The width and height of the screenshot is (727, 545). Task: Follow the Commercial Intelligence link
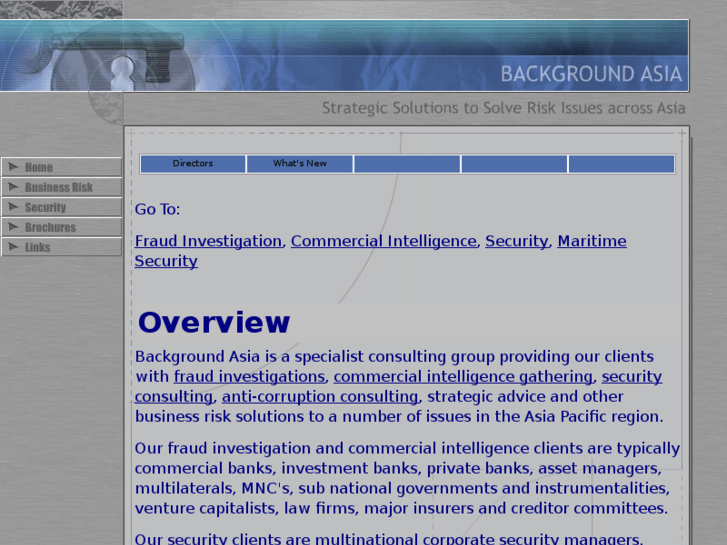pyautogui.click(x=383, y=241)
